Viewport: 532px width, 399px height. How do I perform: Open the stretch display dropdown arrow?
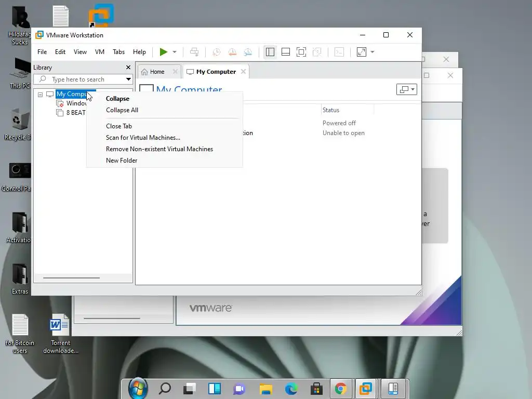[x=372, y=52]
